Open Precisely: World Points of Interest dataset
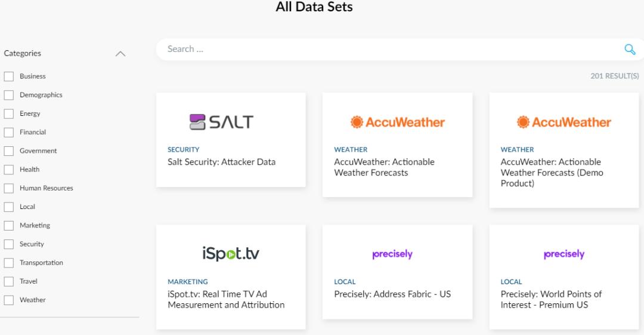The image size is (644, 335). click(551, 300)
